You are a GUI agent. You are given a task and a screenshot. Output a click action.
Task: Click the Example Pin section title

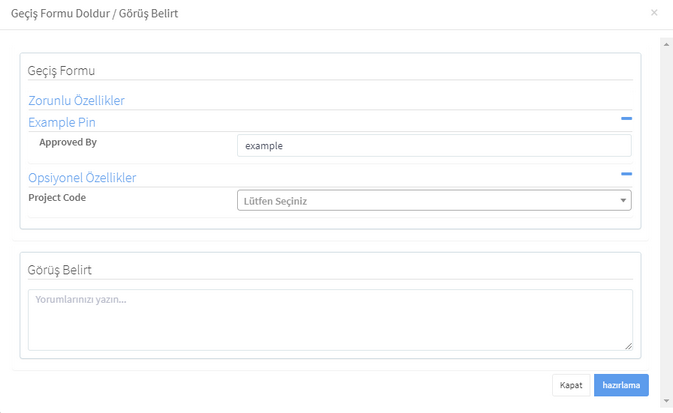pyautogui.click(x=62, y=122)
